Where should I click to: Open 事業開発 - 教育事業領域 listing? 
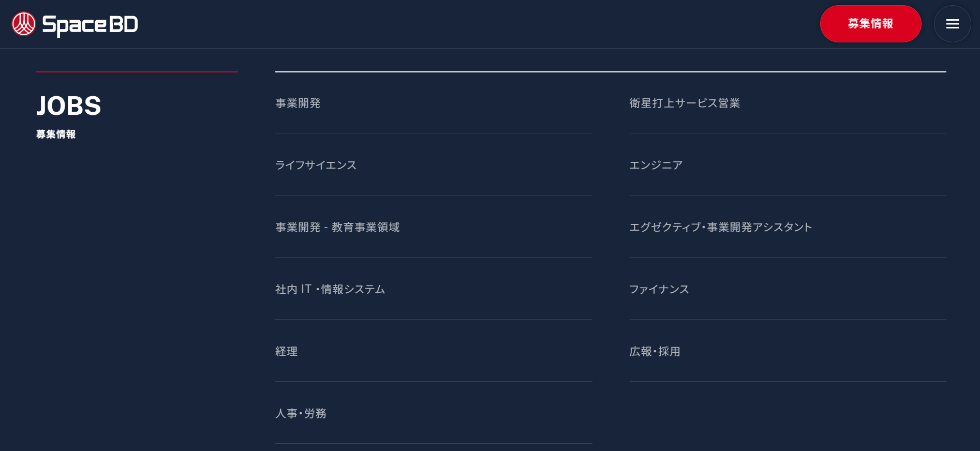434,227
